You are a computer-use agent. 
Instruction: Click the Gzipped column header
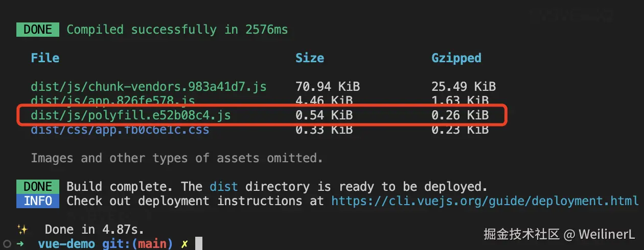tap(456, 58)
